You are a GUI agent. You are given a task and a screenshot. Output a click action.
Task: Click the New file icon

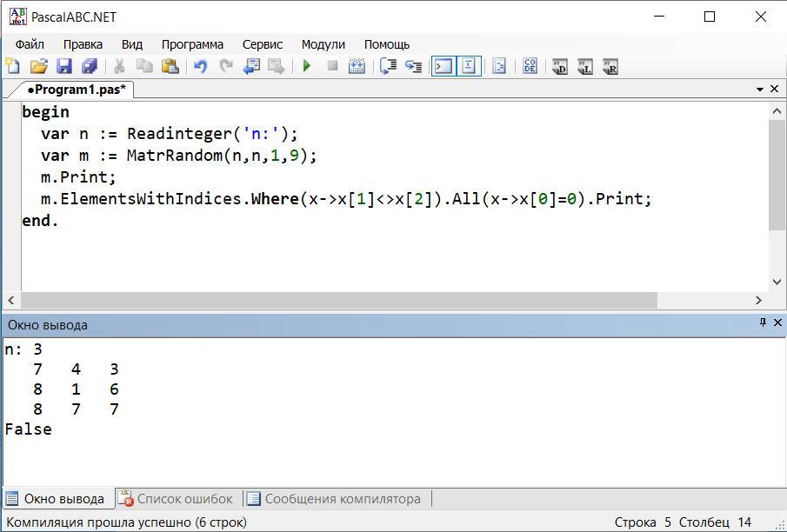(x=12, y=66)
